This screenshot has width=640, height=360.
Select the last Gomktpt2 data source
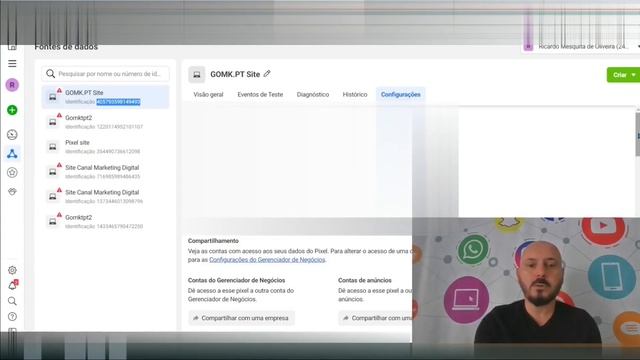(105, 221)
